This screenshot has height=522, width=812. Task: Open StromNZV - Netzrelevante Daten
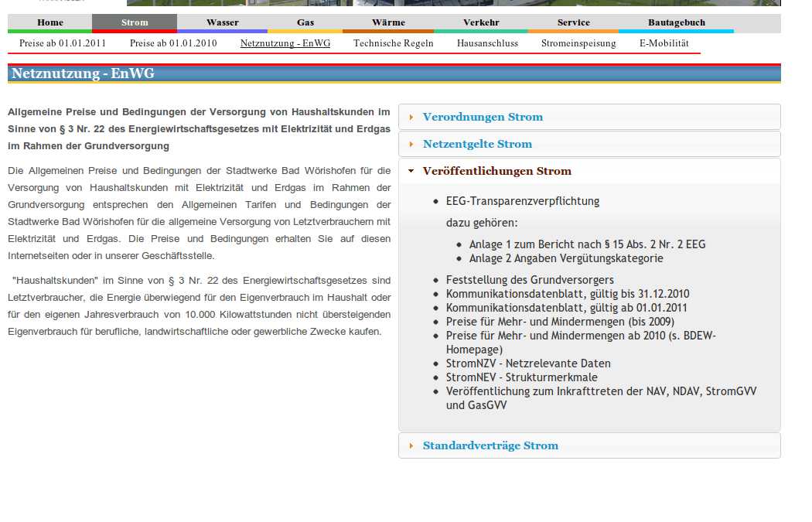(528, 363)
